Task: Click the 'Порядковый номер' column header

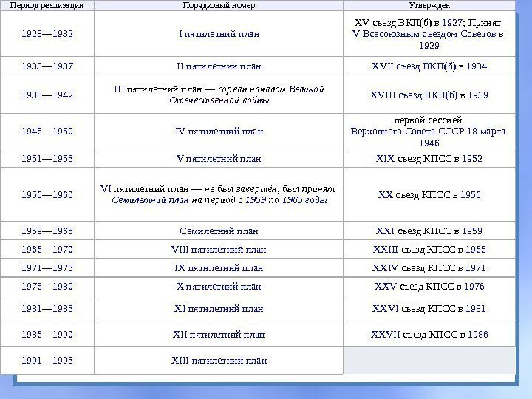Action: (219, 5)
